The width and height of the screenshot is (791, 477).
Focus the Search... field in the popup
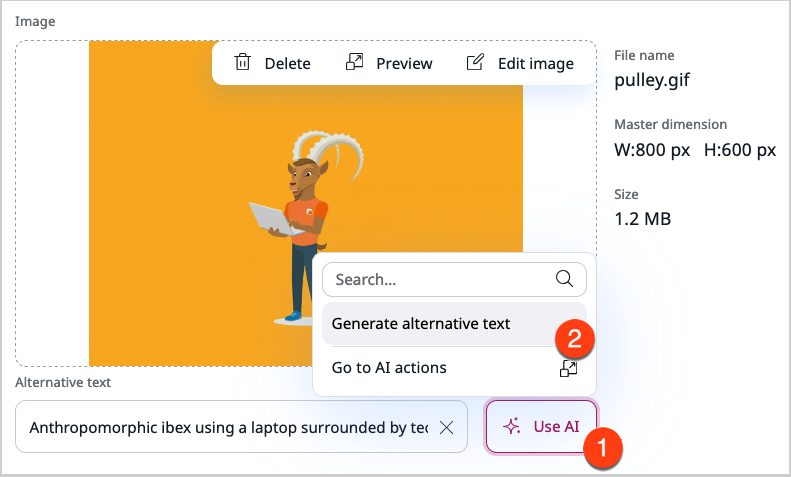440,279
